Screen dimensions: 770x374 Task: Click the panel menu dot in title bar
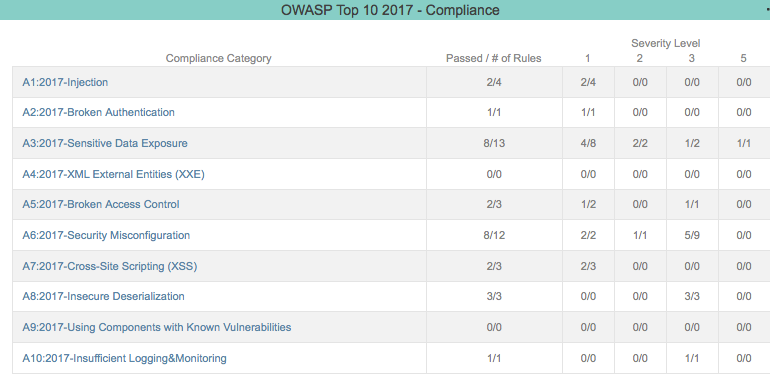pyautogui.click(x=768, y=8)
